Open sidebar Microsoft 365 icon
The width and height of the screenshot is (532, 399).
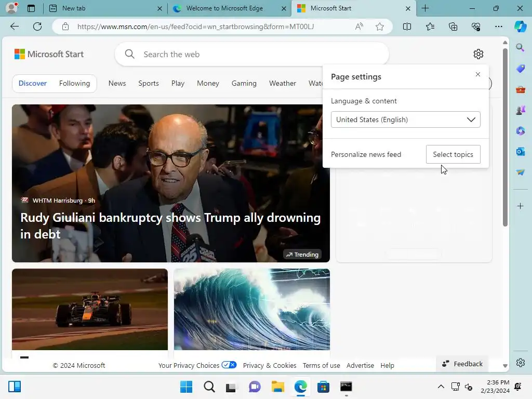pyautogui.click(x=520, y=130)
